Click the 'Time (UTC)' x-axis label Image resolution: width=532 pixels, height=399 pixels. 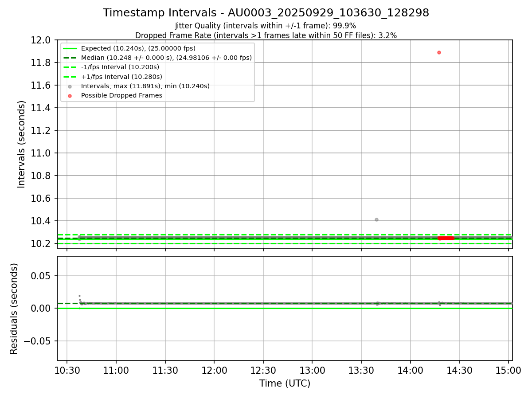pyautogui.click(x=285, y=383)
